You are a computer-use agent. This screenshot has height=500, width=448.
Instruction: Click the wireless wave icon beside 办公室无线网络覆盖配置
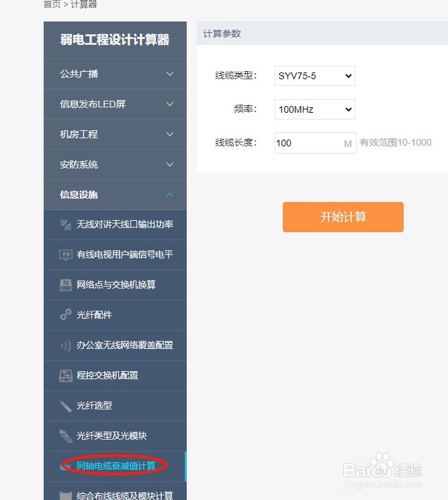click(66, 345)
